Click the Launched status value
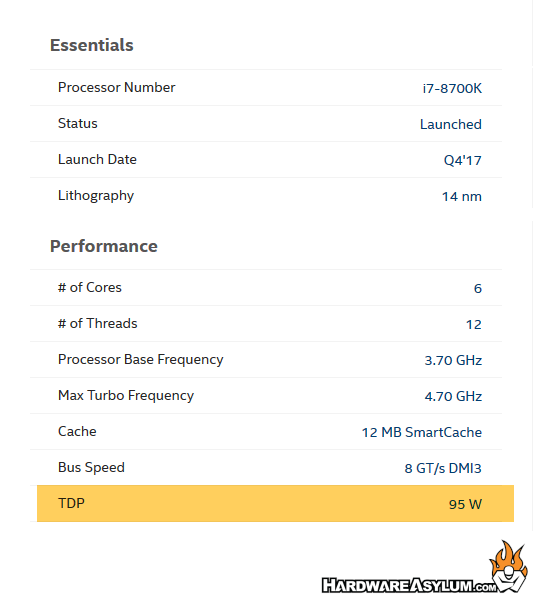533x599 pixels. pyautogui.click(x=450, y=124)
